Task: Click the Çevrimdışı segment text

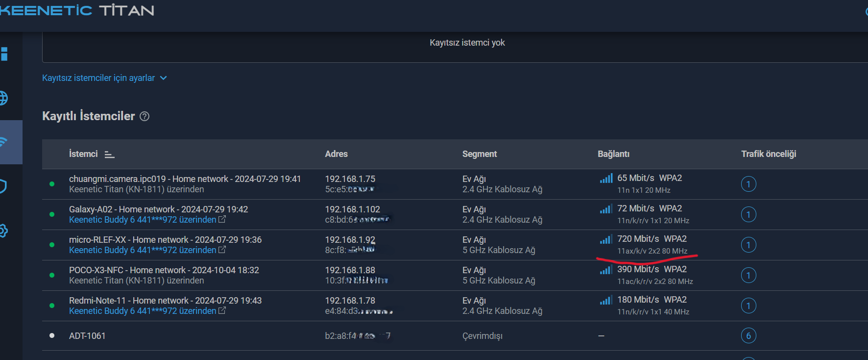Action: 482,336
